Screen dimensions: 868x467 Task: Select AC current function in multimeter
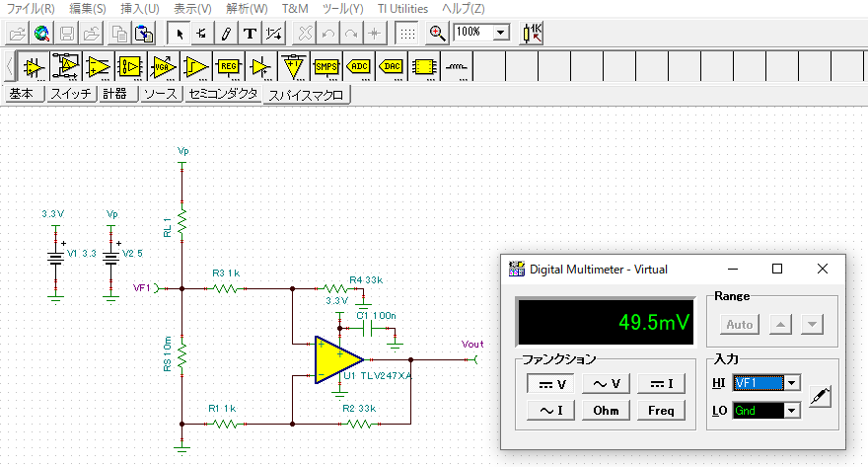[x=551, y=411]
